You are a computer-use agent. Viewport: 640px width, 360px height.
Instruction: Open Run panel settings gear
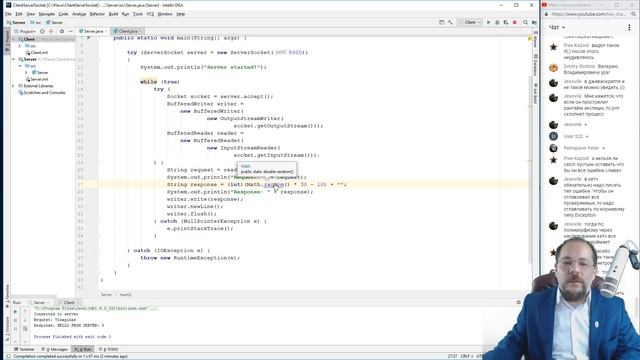click(x=519, y=302)
